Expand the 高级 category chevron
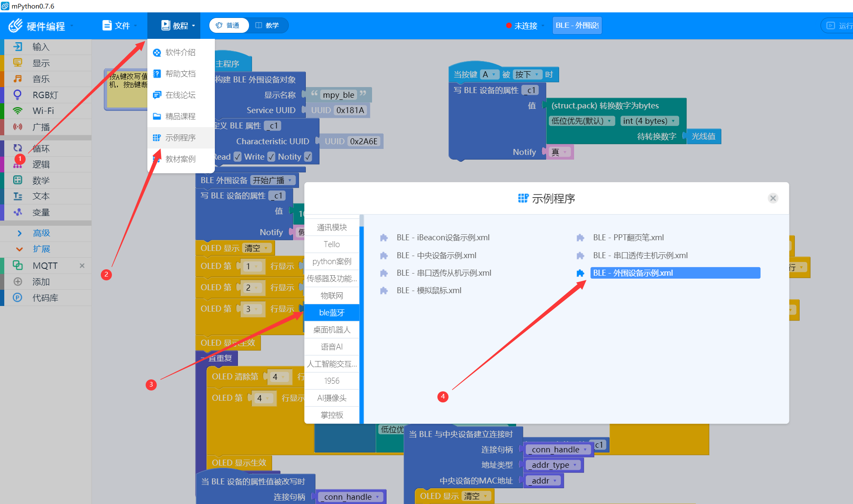 point(19,233)
